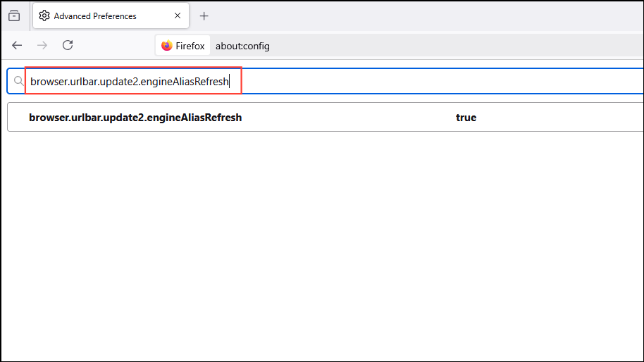Click the about:config URL text
The width and height of the screenshot is (644, 362).
[242, 46]
